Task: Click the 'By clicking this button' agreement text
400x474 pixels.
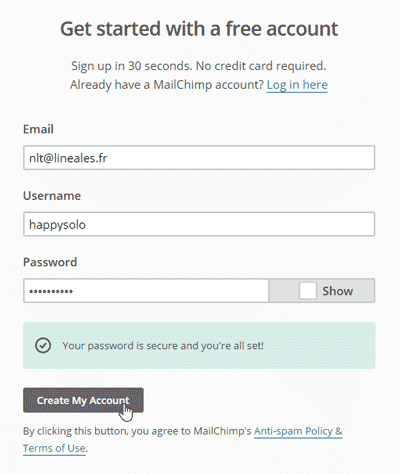Action: point(137,431)
